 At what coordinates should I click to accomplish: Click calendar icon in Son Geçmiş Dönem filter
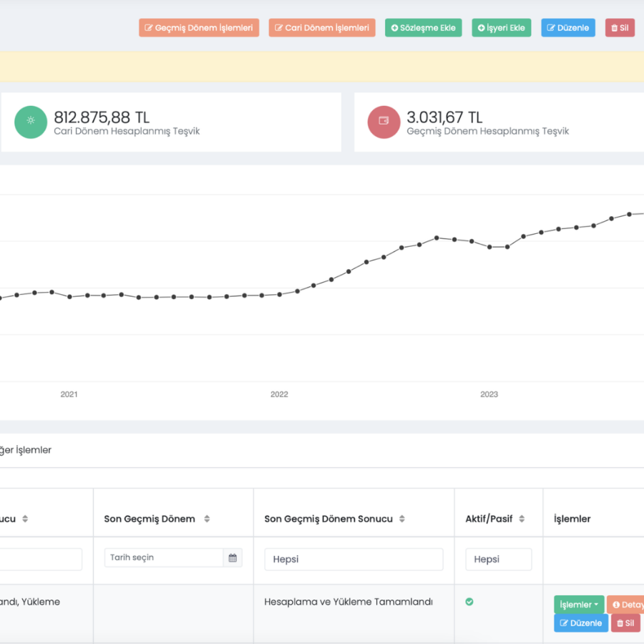(x=233, y=558)
